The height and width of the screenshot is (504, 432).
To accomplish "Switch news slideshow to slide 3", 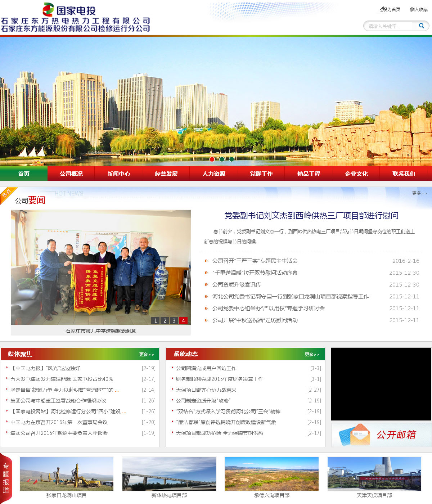I will tap(174, 320).
